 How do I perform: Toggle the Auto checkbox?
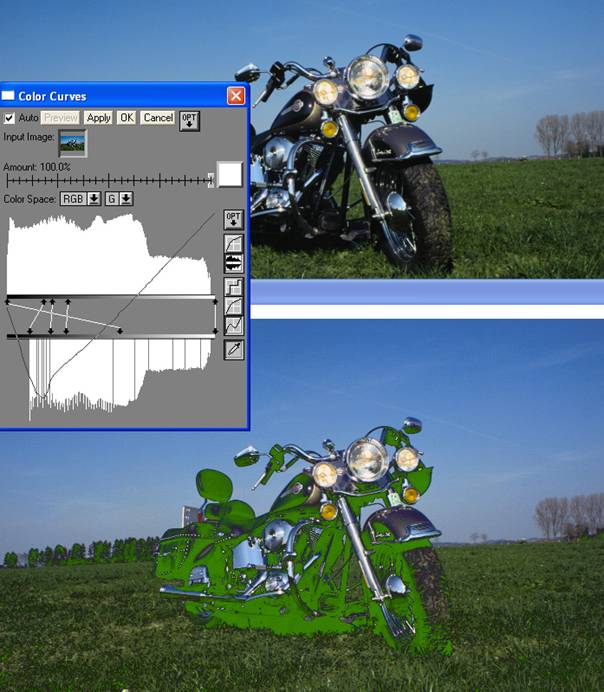tap(9, 118)
